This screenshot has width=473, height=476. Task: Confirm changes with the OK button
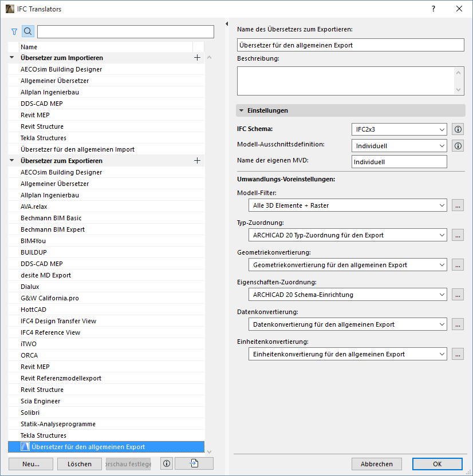tap(437, 463)
